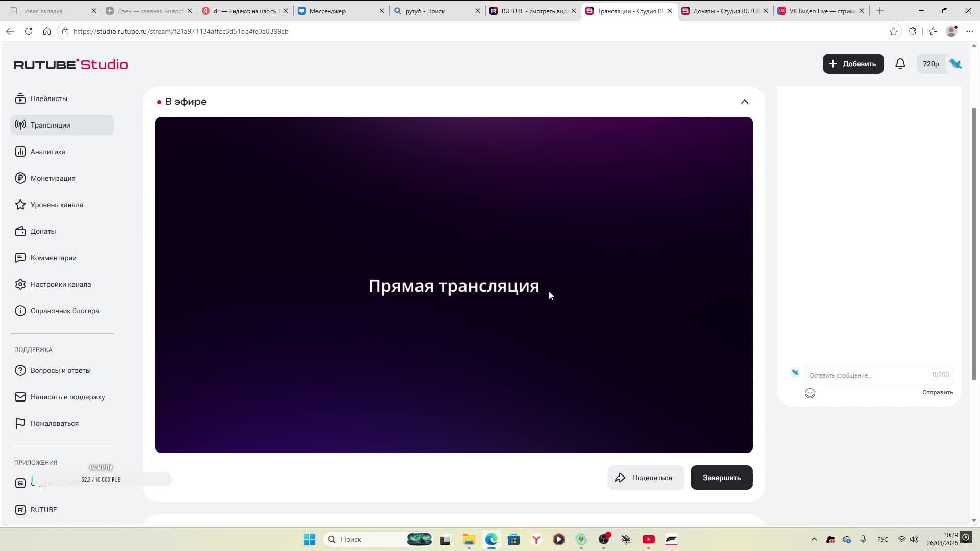The image size is (980, 551).
Task: Open the YouTube taskbar icon
Action: pos(649,539)
